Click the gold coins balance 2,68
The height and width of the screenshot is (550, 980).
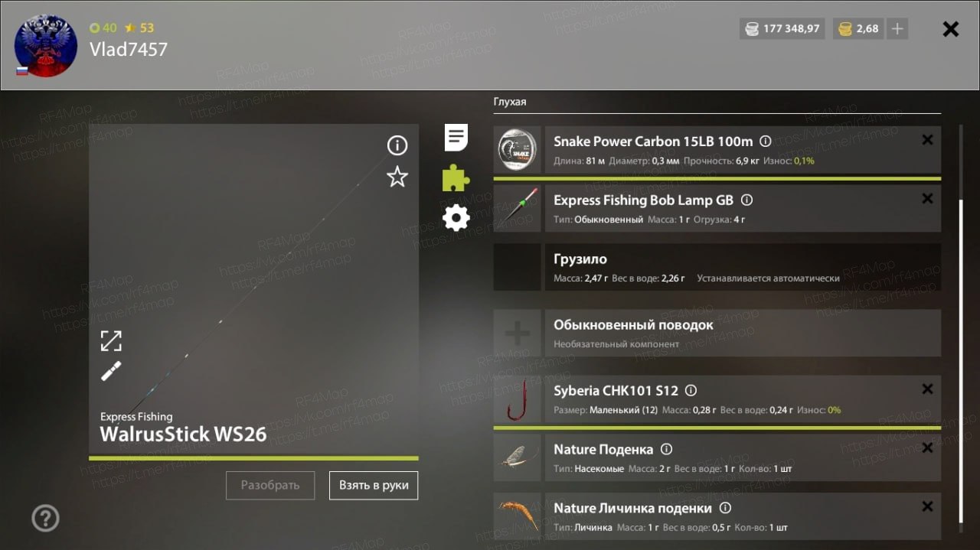pyautogui.click(x=858, y=29)
